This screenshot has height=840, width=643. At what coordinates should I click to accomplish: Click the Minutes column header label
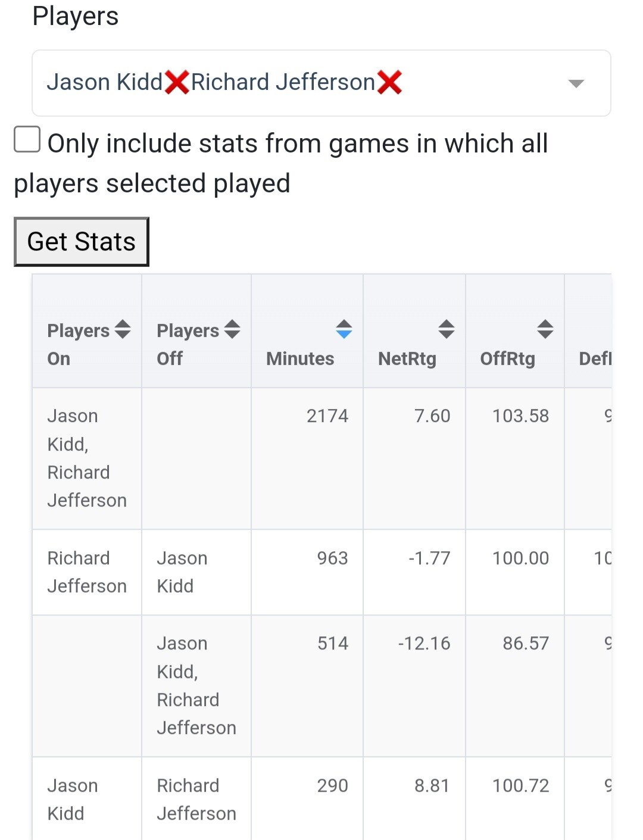coord(300,358)
